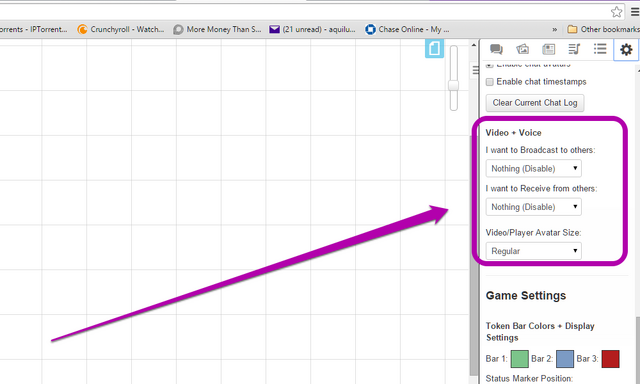This screenshot has width=640, height=384.
Task: Click Clear Current Chat Log button
Action: (535, 103)
